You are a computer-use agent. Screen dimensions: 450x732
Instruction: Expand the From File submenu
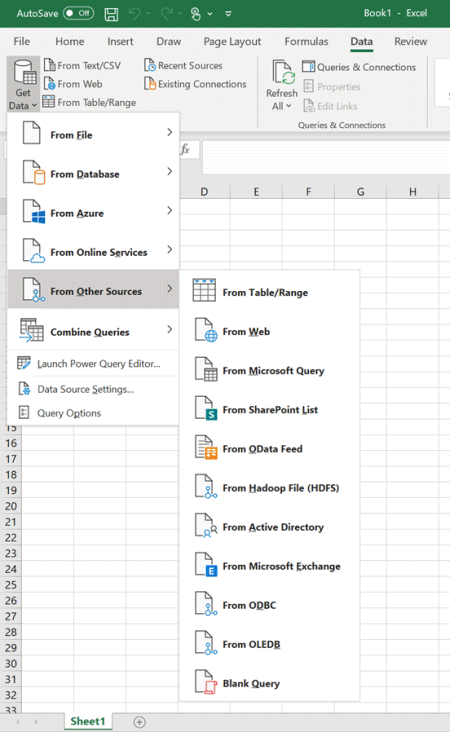93,135
